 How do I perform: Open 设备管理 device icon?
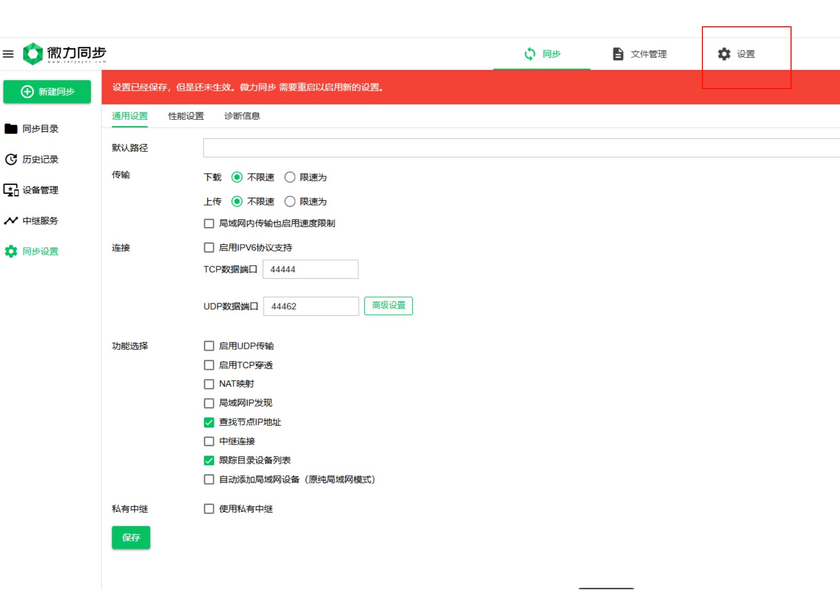tap(11, 190)
